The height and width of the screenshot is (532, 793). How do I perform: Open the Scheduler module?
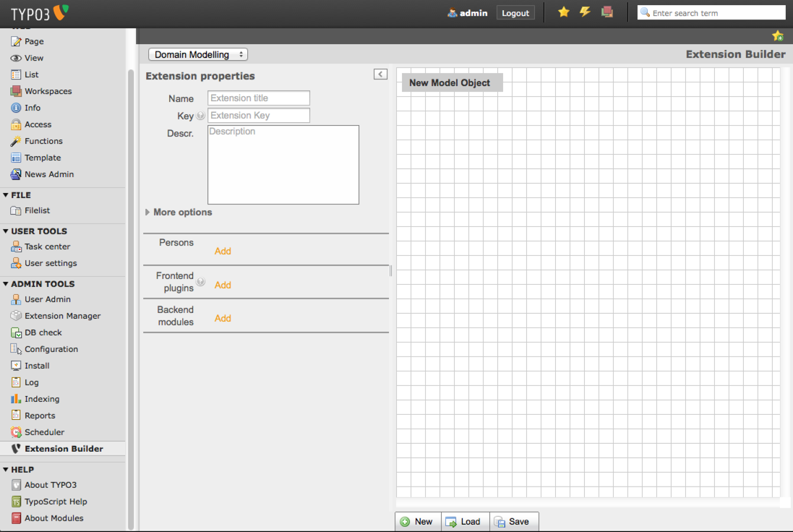coord(44,432)
